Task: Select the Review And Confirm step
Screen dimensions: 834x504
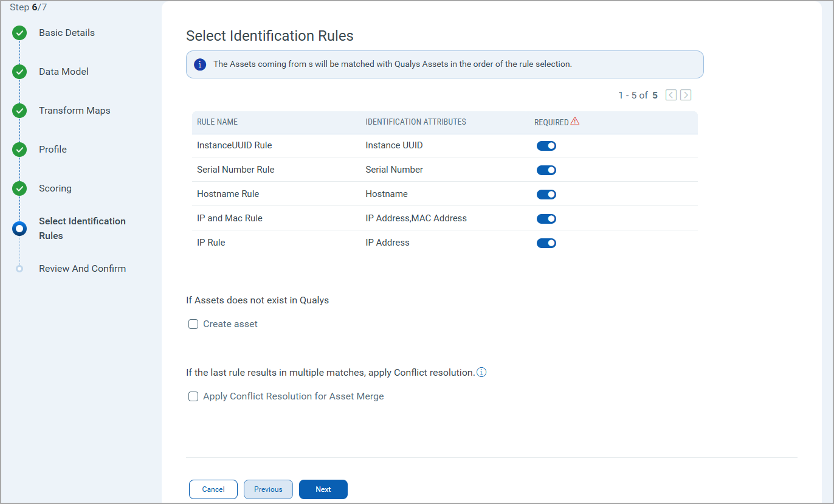Action: (82, 268)
